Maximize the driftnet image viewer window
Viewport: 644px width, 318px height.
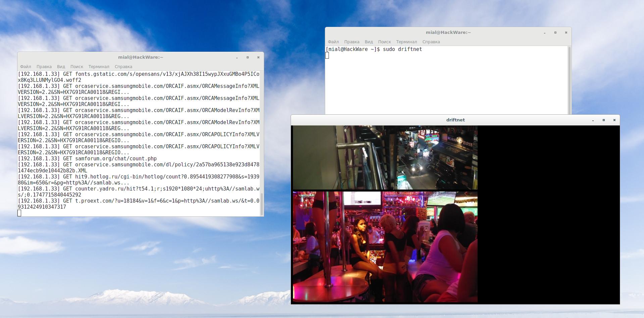pos(603,120)
